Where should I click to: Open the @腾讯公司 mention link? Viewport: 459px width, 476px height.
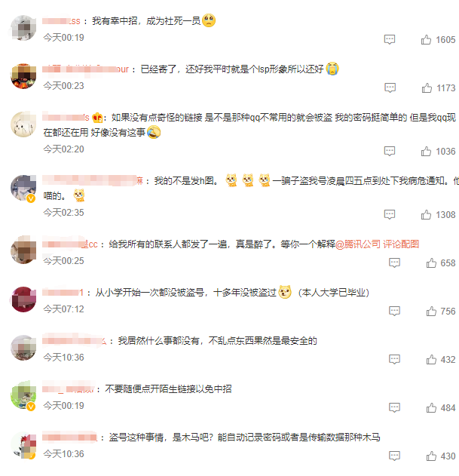pos(358,244)
